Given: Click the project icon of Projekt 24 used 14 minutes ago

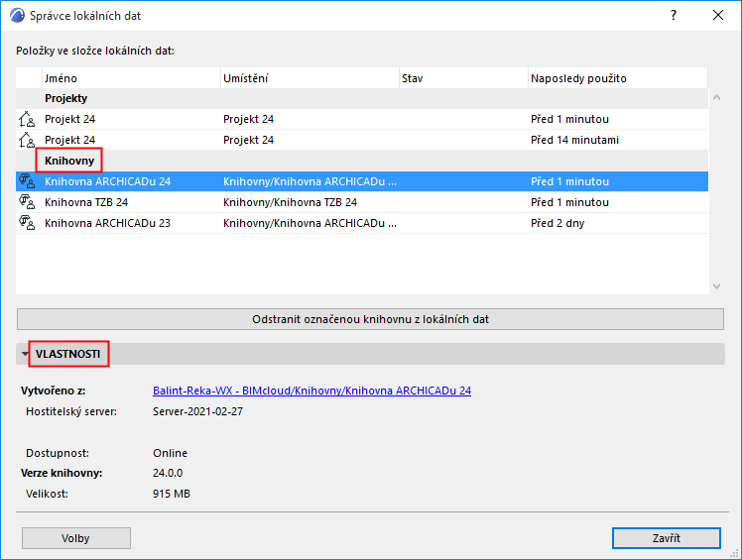Looking at the screenshot, I should pyautogui.click(x=27, y=140).
